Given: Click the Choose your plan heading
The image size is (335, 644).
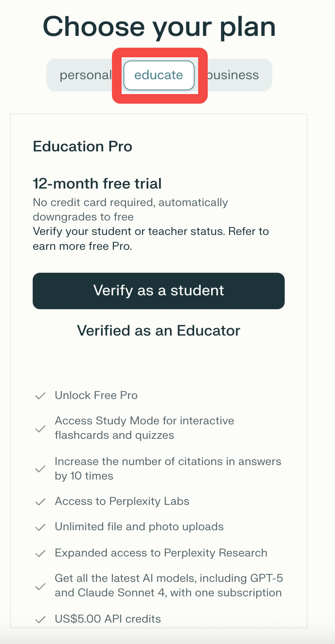Looking at the screenshot, I should [x=159, y=26].
